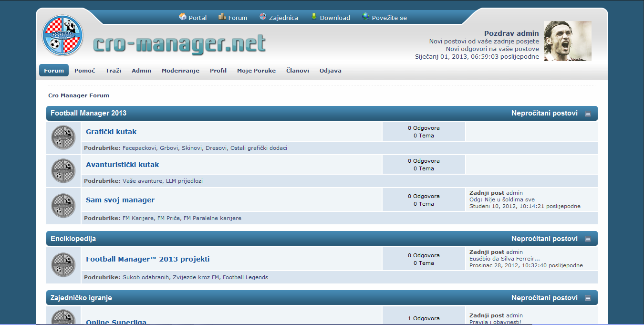Screen dimensions: 644x325
Task: Open the FM Karijere sub-board
Action: pos(138,218)
